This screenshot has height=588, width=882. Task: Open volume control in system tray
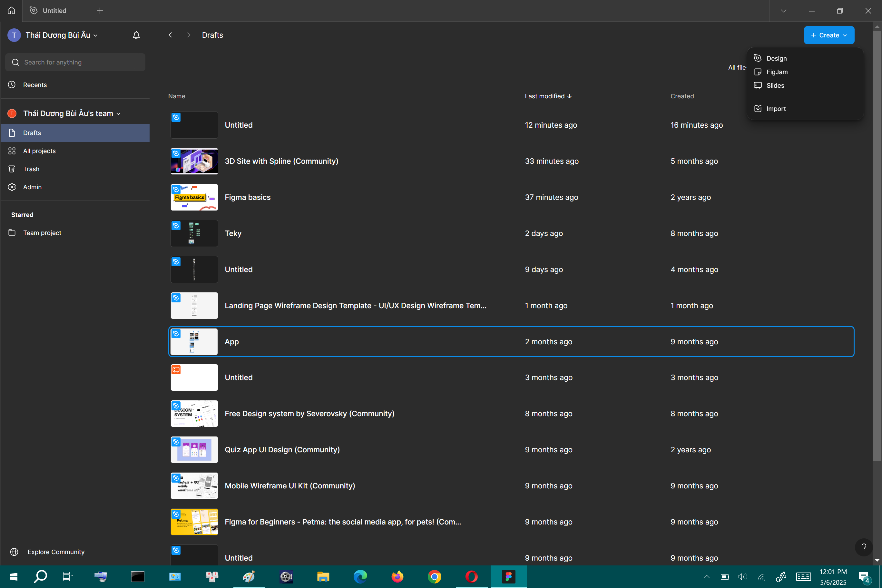tap(742, 577)
